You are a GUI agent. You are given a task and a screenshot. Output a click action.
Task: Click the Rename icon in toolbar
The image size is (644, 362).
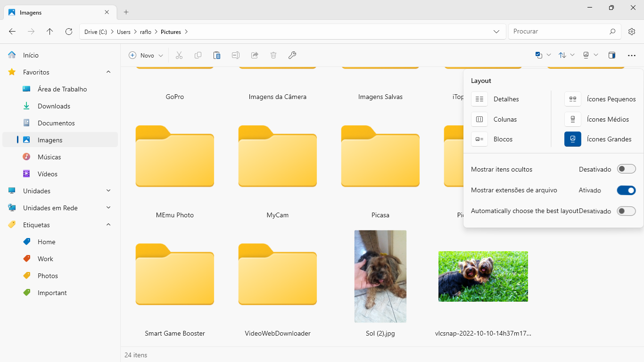pos(236,55)
